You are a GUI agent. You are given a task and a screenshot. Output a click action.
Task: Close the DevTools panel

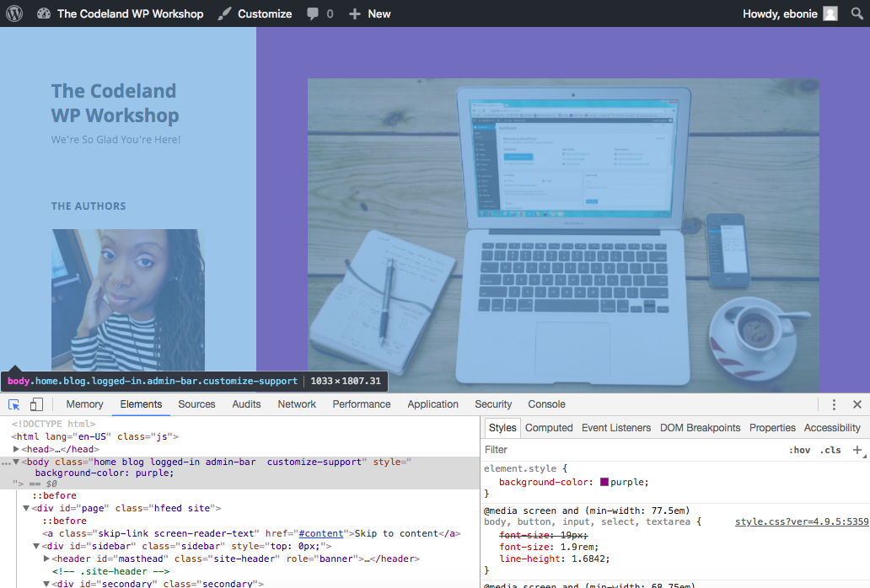[857, 404]
